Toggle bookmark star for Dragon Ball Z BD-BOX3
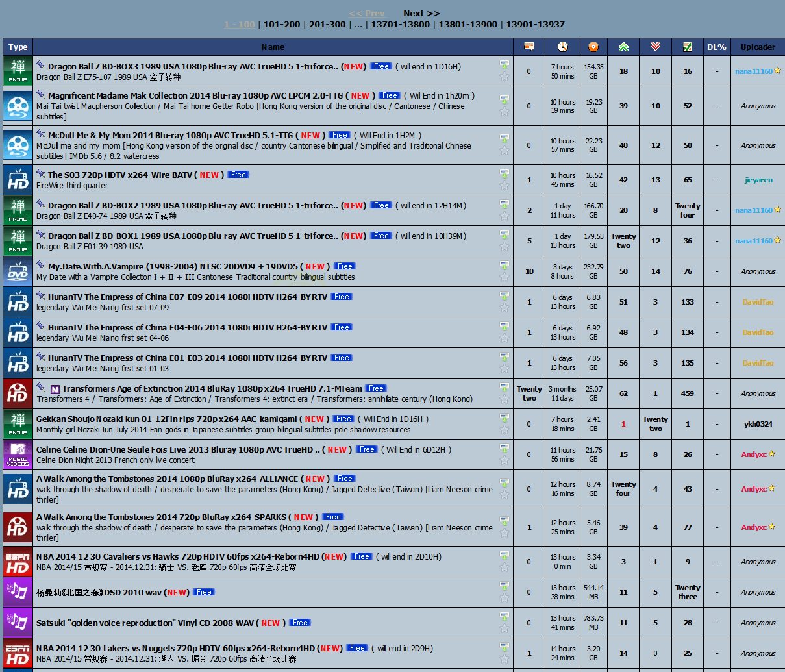Image resolution: width=785 pixels, height=672 pixels. click(504, 77)
